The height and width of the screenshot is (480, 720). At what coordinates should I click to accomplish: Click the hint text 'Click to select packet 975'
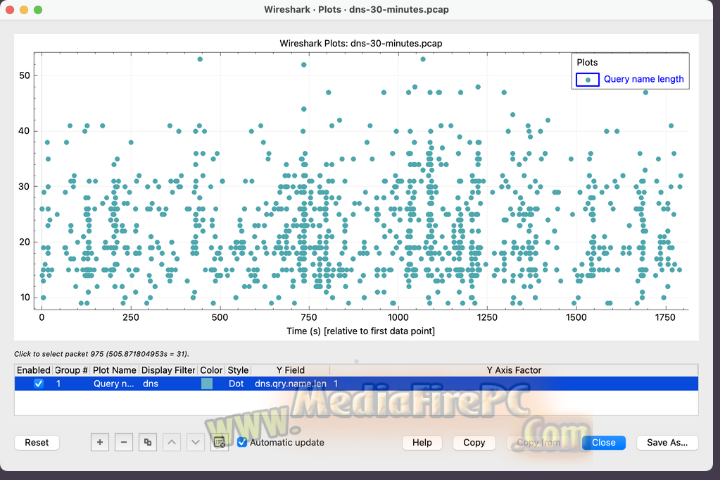pos(101,354)
